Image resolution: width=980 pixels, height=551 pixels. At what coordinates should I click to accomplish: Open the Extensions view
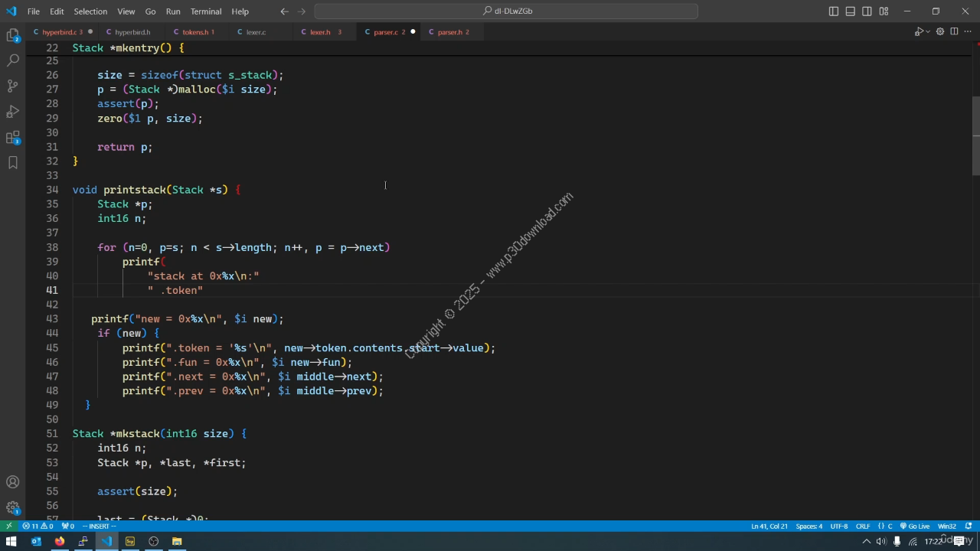pyautogui.click(x=13, y=138)
